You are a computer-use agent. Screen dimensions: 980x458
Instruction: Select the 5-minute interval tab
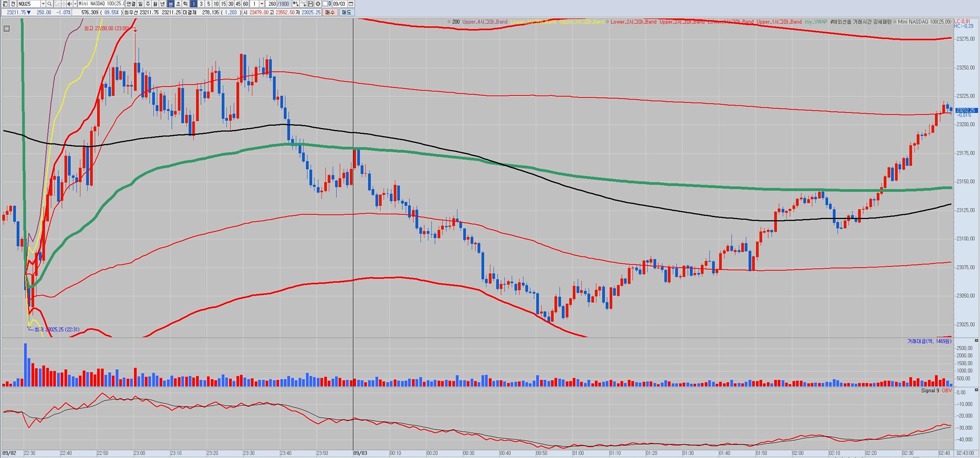tap(208, 4)
